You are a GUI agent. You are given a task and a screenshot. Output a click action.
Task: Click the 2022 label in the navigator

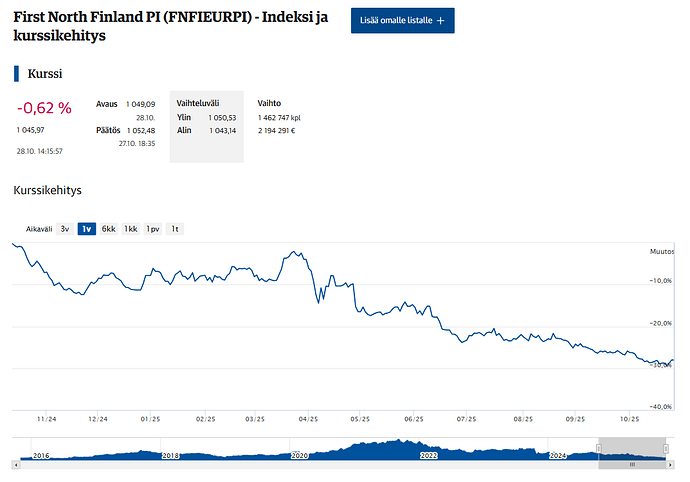(x=429, y=455)
